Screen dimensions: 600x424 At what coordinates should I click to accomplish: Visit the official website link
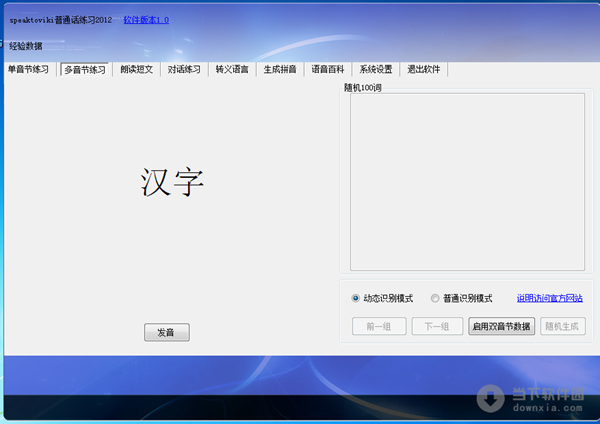point(549,298)
